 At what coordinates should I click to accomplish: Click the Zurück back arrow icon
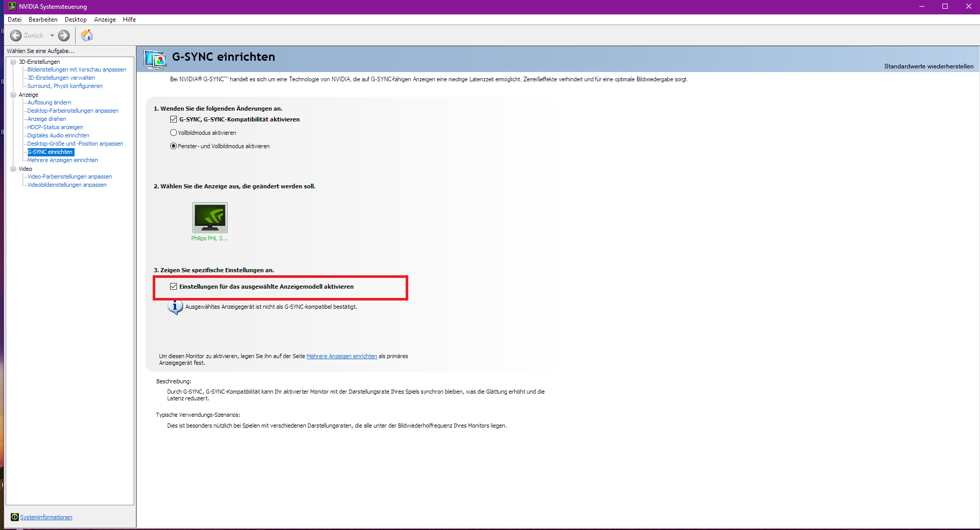pos(16,36)
